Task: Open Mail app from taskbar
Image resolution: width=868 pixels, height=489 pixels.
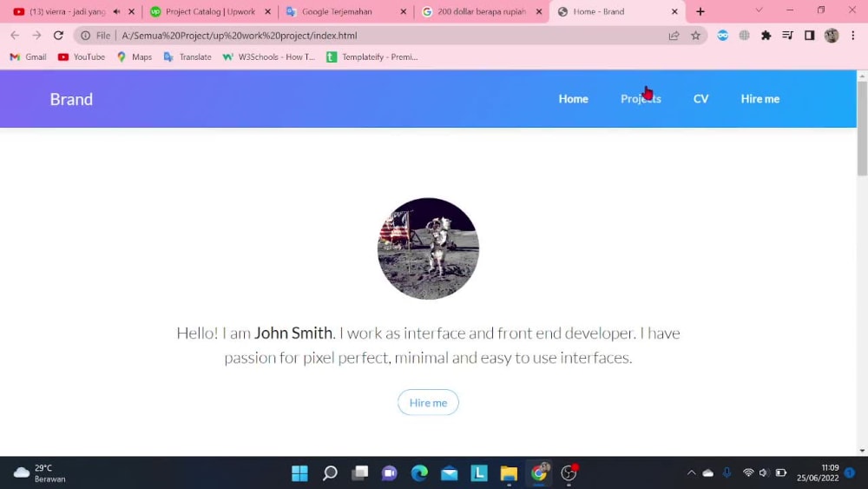Action: [450, 473]
